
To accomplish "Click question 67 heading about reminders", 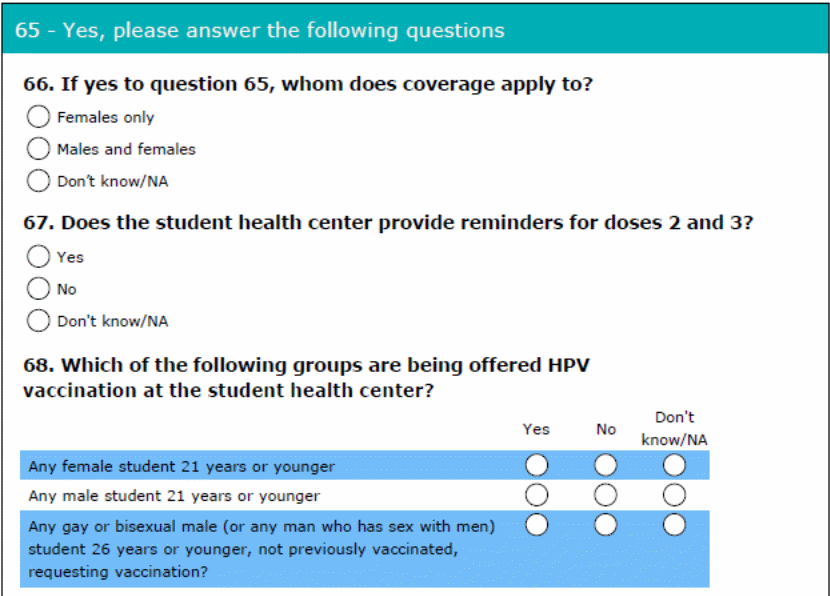I will [x=387, y=223].
